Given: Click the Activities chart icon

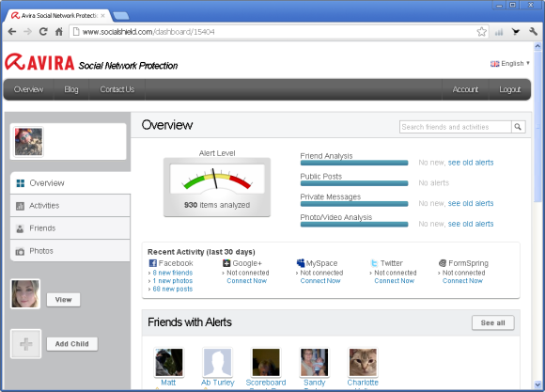Looking at the screenshot, I should pos(20,206).
